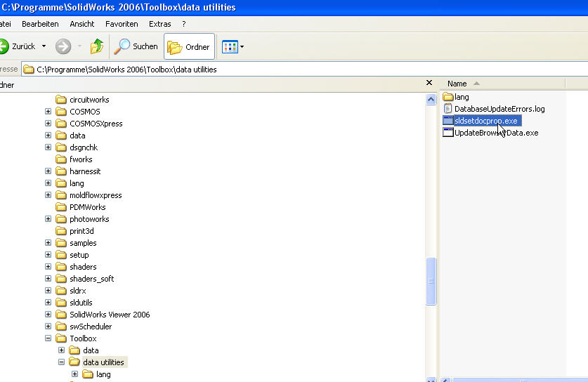This screenshot has width=588, height=382.
Task: Click the setup folder icon
Action: 60,255
